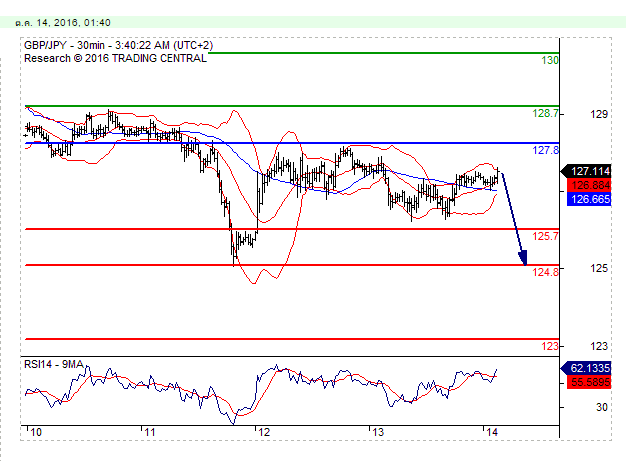Click the green 130 resistance label
Viewport: 626px width, 461px height.
pos(550,61)
